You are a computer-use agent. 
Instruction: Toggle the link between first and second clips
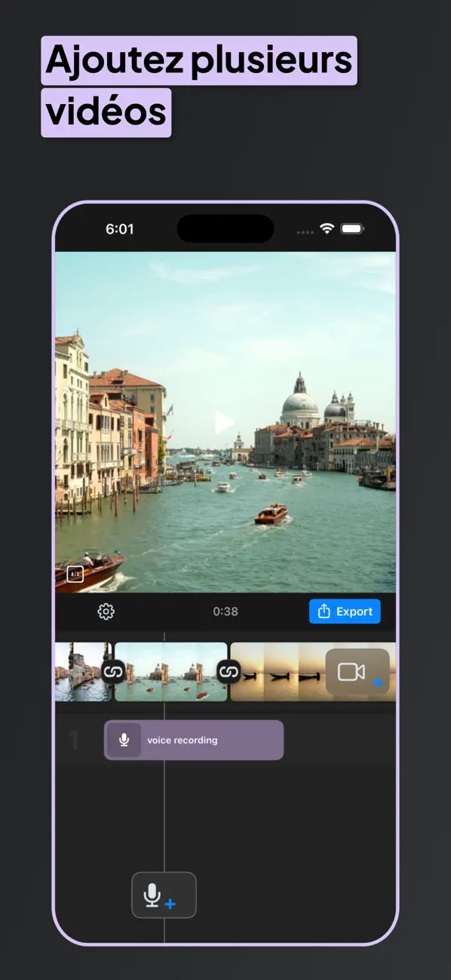[x=112, y=671]
